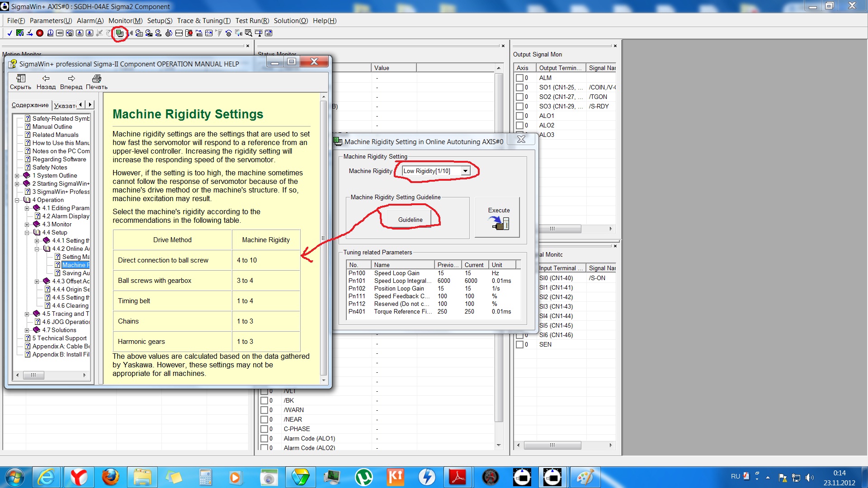Open the Parameters menu
Image resolution: width=868 pixels, height=488 pixels.
coord(51,21)
